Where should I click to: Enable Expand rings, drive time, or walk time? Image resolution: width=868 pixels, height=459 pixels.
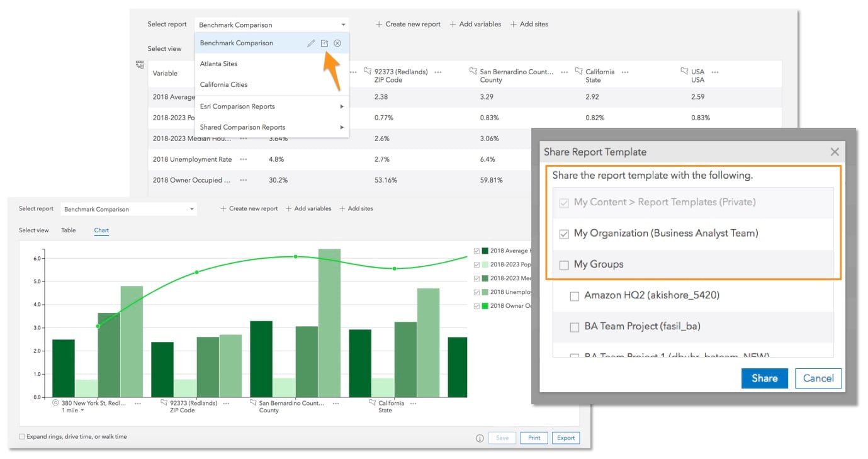22,436
